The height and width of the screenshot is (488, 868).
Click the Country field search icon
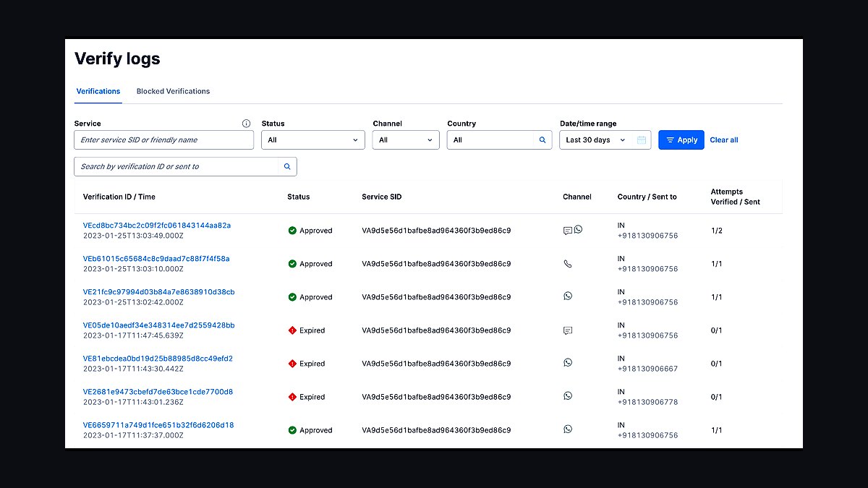[542, 140]
